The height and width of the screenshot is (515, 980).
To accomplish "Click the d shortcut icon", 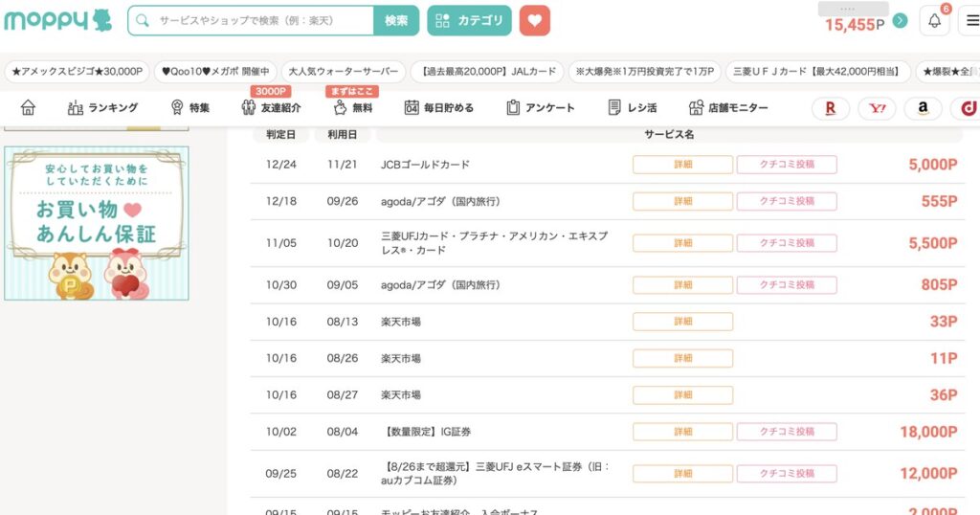I will (x=967, y=109).
